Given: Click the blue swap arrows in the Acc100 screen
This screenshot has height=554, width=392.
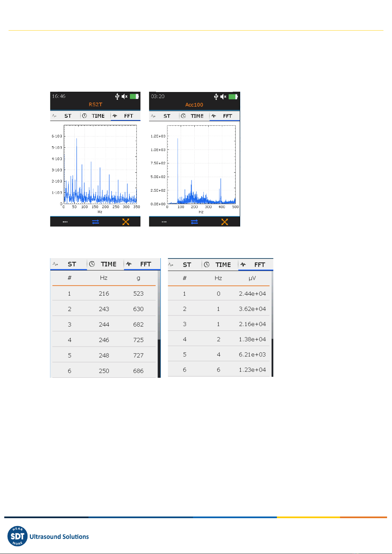Looking at the screenshot, I should point(194,222).
